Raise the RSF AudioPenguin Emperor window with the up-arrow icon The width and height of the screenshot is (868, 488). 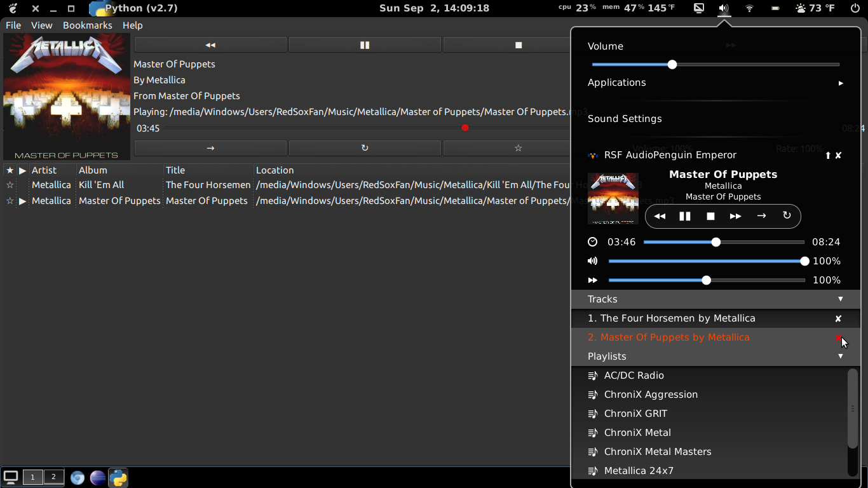(828, 156)
